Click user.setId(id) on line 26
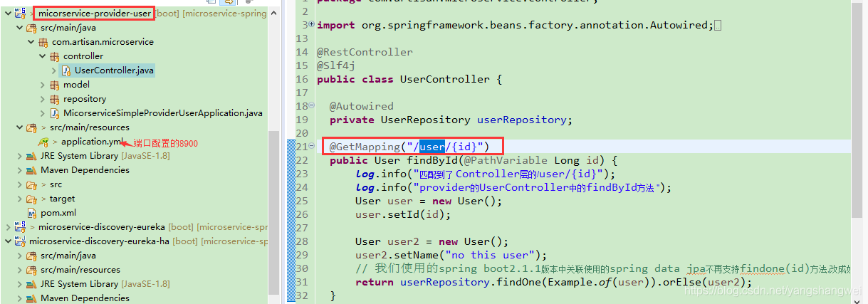This screenshot has width=868, height=304. point(404,214)
